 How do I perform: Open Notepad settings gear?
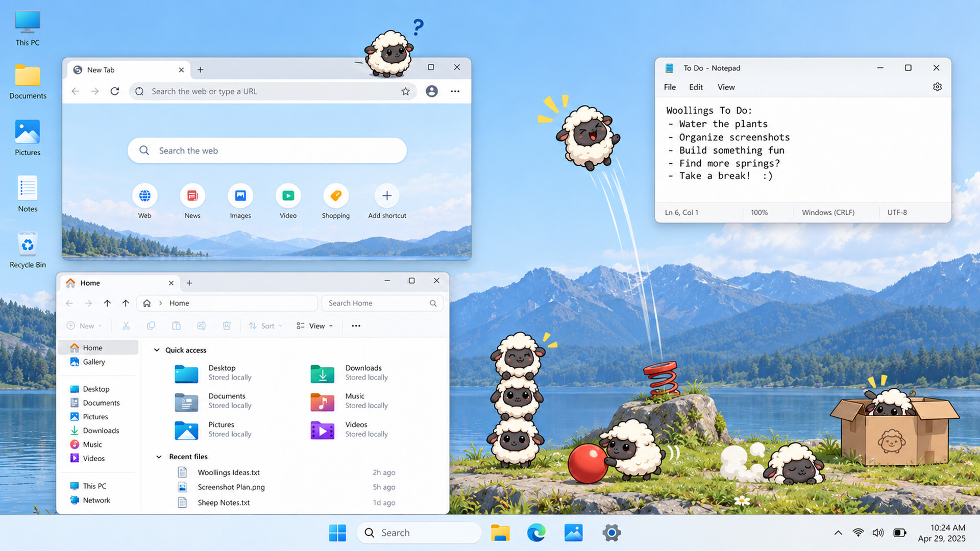pos(937,87)
